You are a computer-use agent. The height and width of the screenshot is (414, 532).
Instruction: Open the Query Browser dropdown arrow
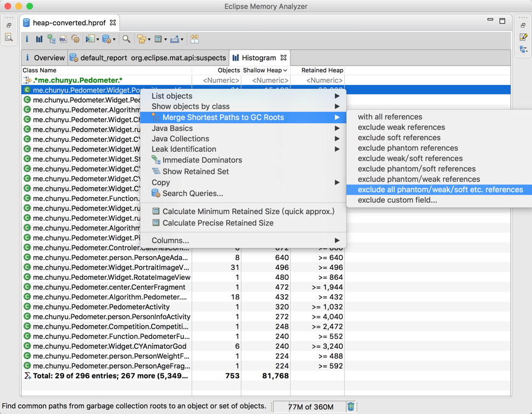pyautogui.click(x=114, y=39)
